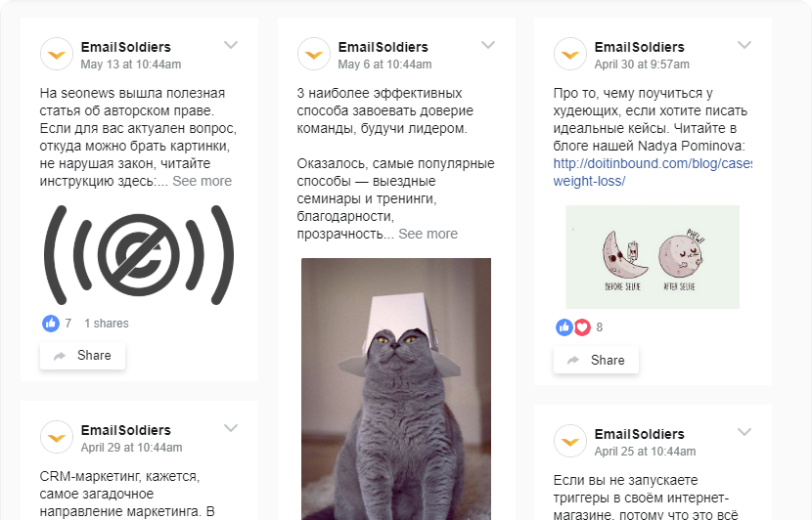Open the doitinbound.com blog link
The width and height of the screenshot is (812, 520).
click(653, 172)
